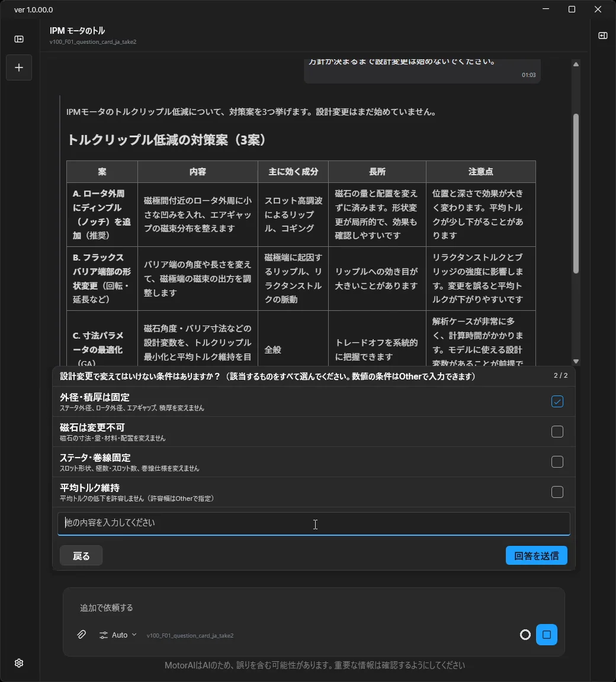Image resolution: width=616 pixels, height=682 pixels.
Task: Open settings via the gear icon
Action: click(x=19, y=663)
